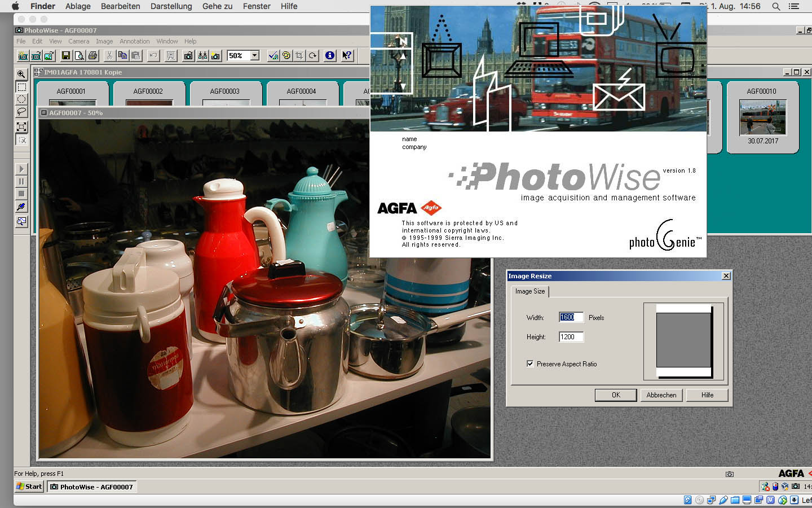Click the checkmark auto-enhance icon
Screen dimensions: 812x508
[x=273, y=55]
